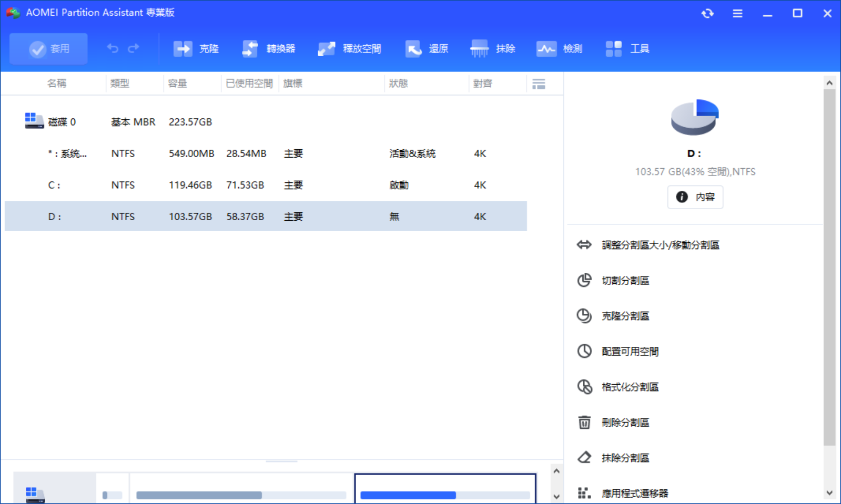The height and width of the screenshot is (504, 841).
Task: Open the 檢測 test tool
Action: 559,49
